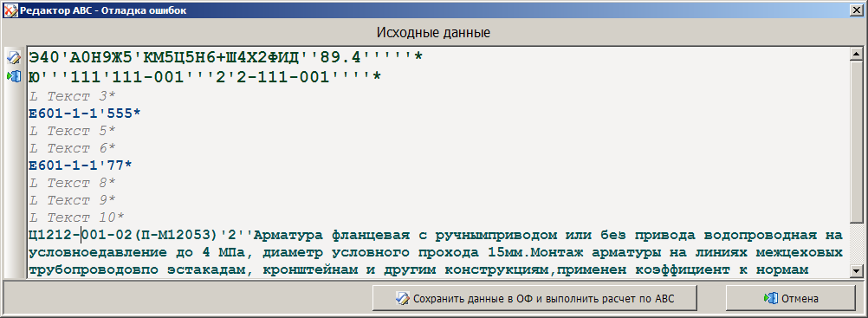The height and width of the screenshot is (318, 868).
Task: Click the line starting трубопроводвпо эстакадам
Action: coord(419,270)
